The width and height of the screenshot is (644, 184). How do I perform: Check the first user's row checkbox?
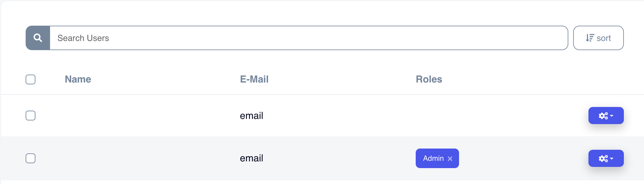click(31, 116)
